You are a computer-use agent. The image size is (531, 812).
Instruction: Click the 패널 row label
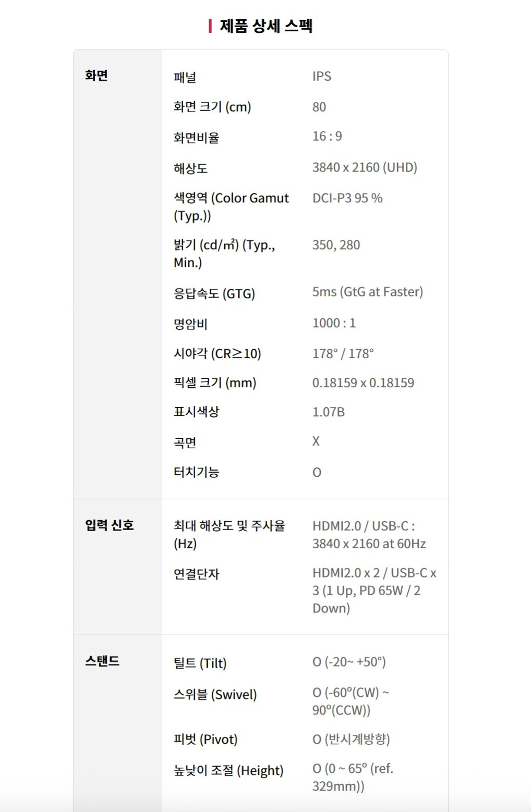(185, 78)
